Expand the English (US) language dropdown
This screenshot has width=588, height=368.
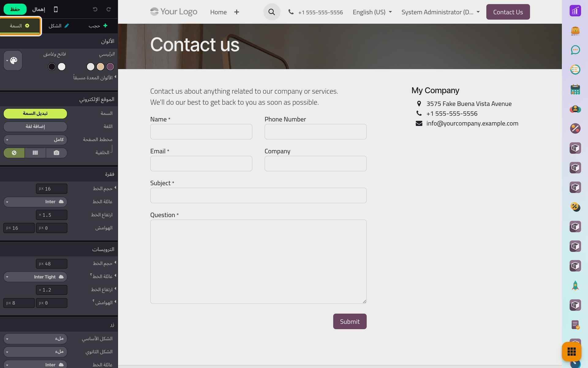pos(372,12)
